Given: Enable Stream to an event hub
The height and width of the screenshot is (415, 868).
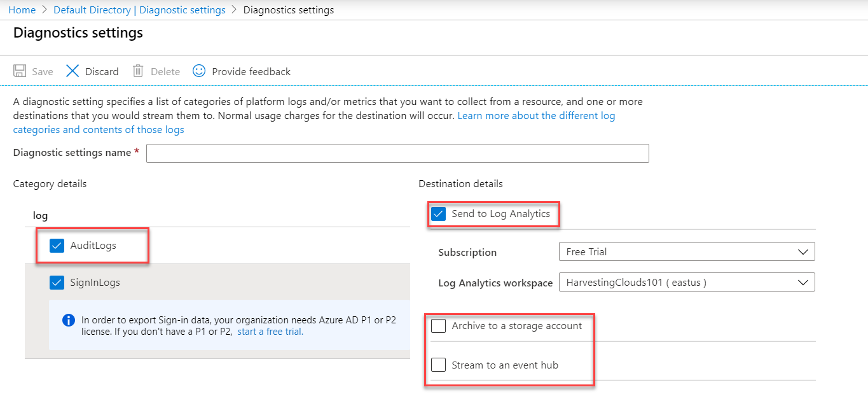Looking at the screenshot, I should [438, 365].
